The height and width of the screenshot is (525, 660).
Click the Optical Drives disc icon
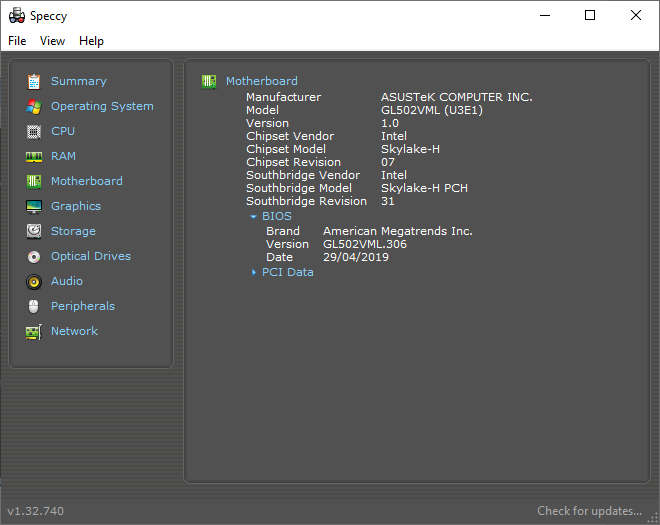[34, 256]
